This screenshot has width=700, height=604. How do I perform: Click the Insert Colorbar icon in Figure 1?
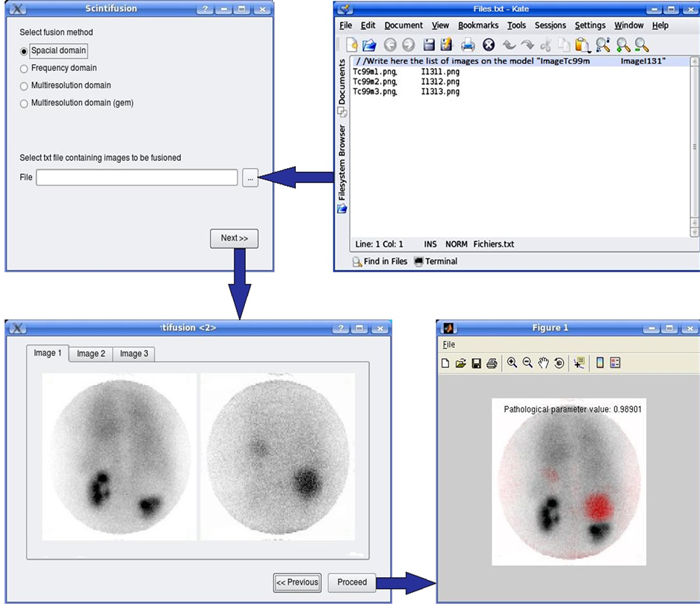click(x=600, y=363)
